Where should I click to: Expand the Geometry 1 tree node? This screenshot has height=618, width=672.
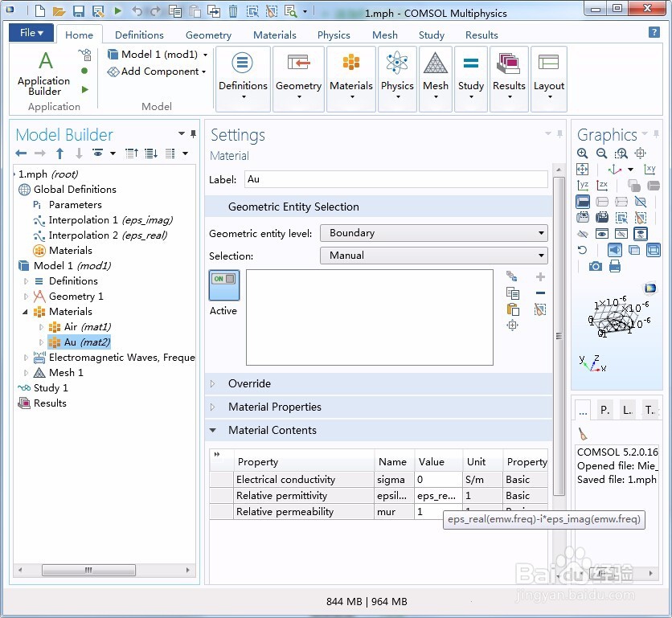pyautogui.click(x=26, y=297)
